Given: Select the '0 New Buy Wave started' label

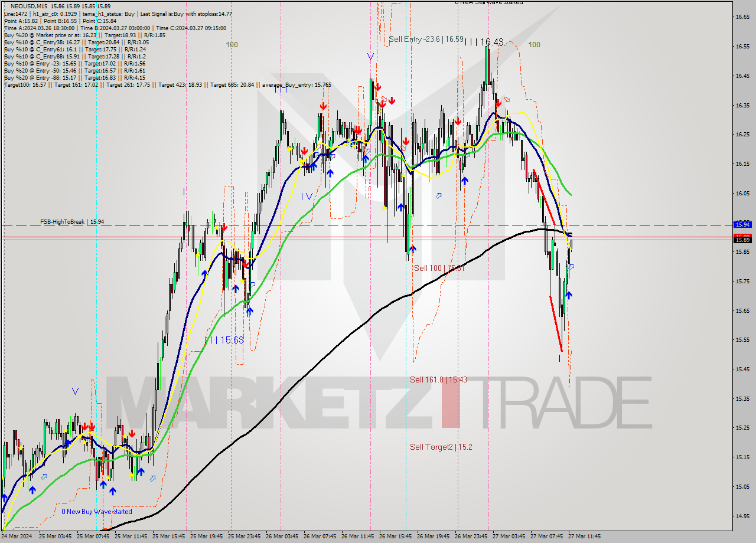Looking at the screenshot, I should pyautogui.click(x=97, y=512).
